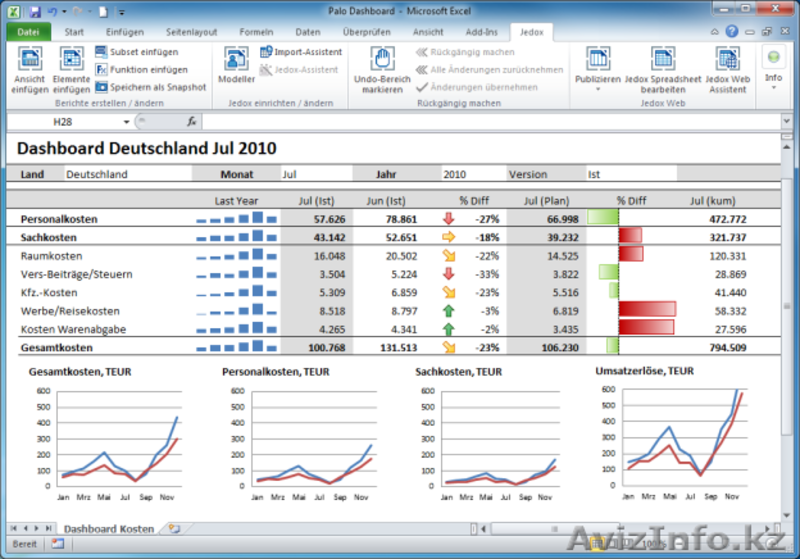Click the Ansicht einfügen icon
Viewport: 800px width, 559px height.
point(29,61)
